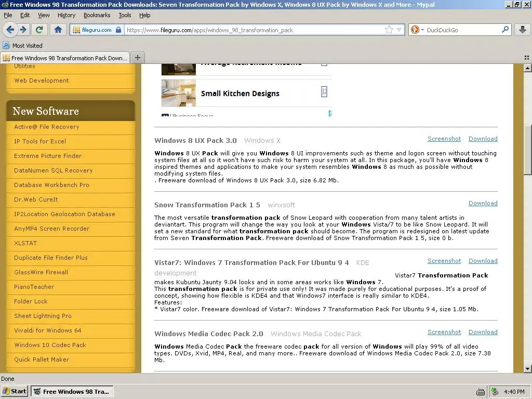
Task: Open the View menu
Action: coord(44,15)
